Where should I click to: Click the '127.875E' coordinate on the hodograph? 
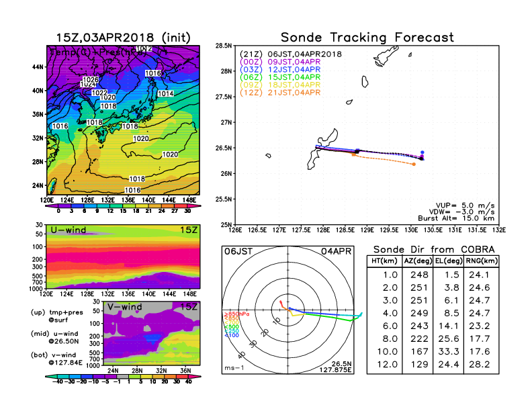[335, 369]
